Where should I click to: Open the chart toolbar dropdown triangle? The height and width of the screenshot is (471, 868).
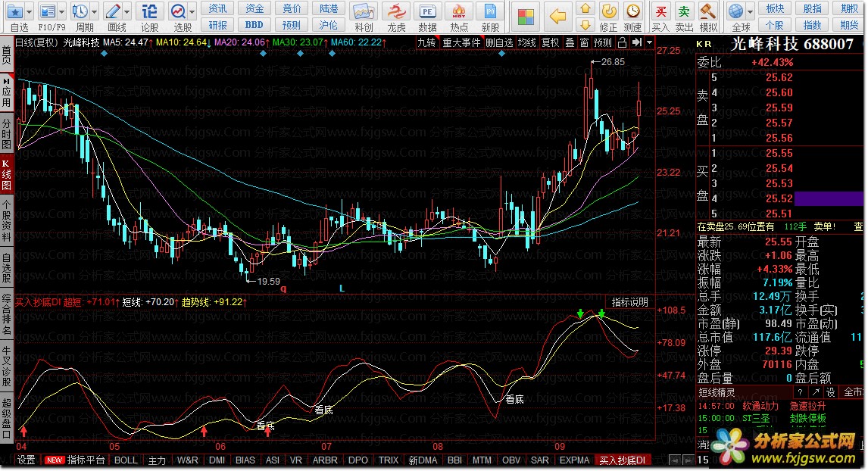(650, 42)
